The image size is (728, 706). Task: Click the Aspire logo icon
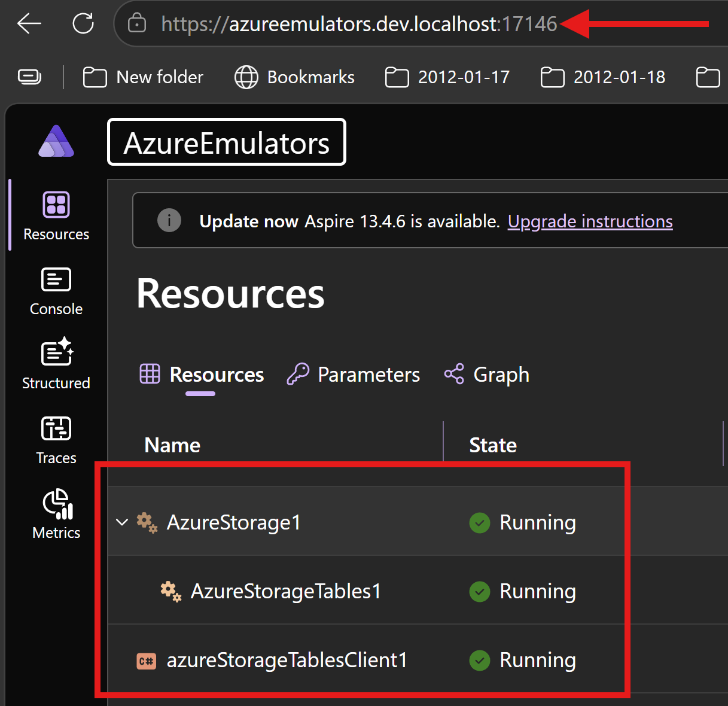[x=56, y=141]
